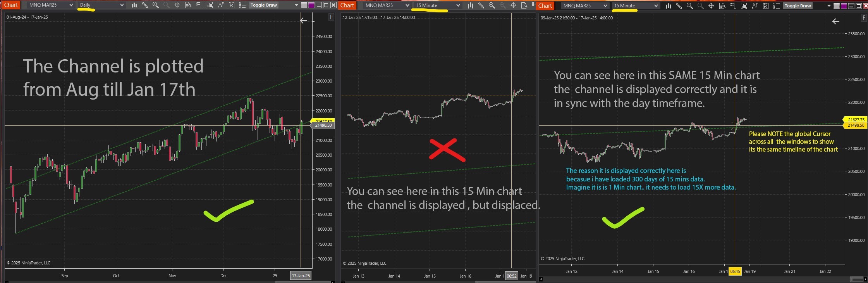The height and width of the screenshot is (283, 868).
Task: Zoom in on the right 15 Minute chart
Action: (690, 6)
